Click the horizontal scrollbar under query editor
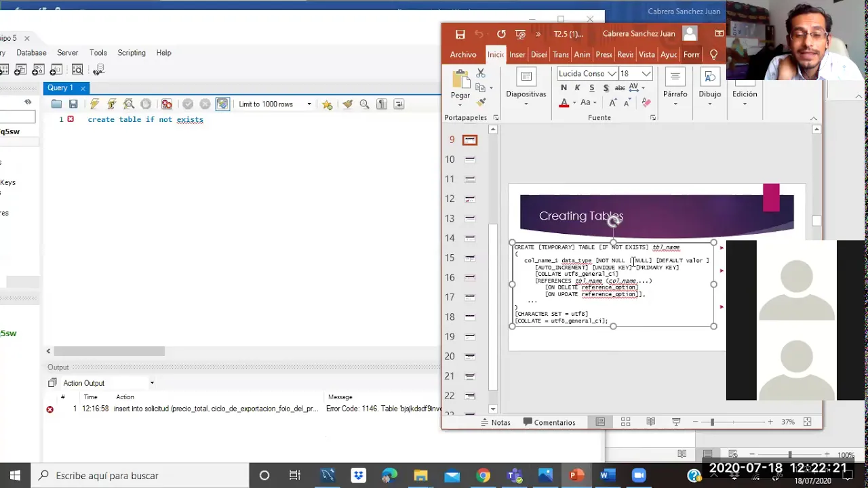 coord(109,351)
